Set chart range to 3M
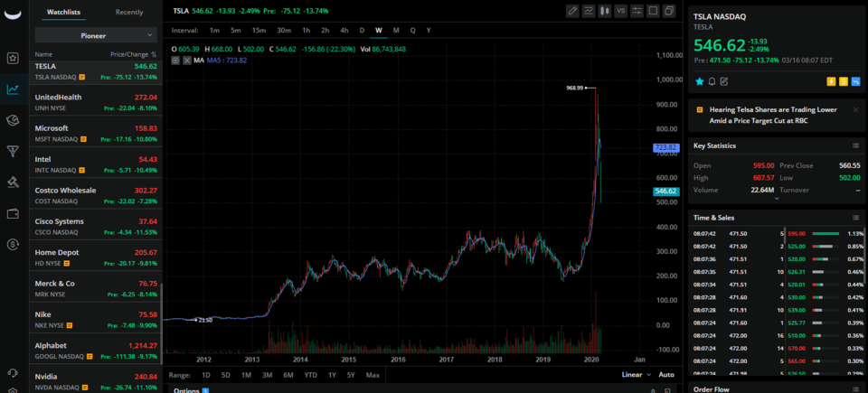 (x=268, y=375)
